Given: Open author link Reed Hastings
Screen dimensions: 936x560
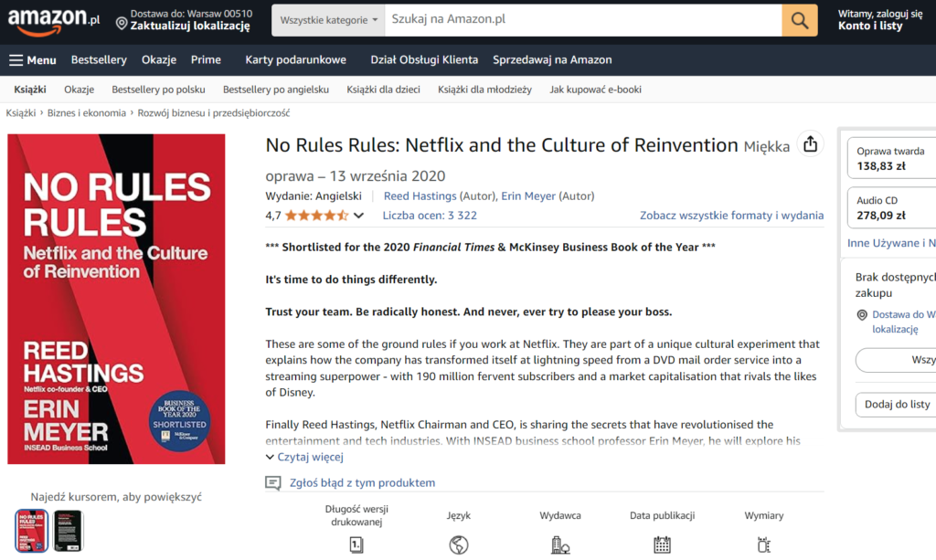Looking at the screenshot, I should pos(420,196).
